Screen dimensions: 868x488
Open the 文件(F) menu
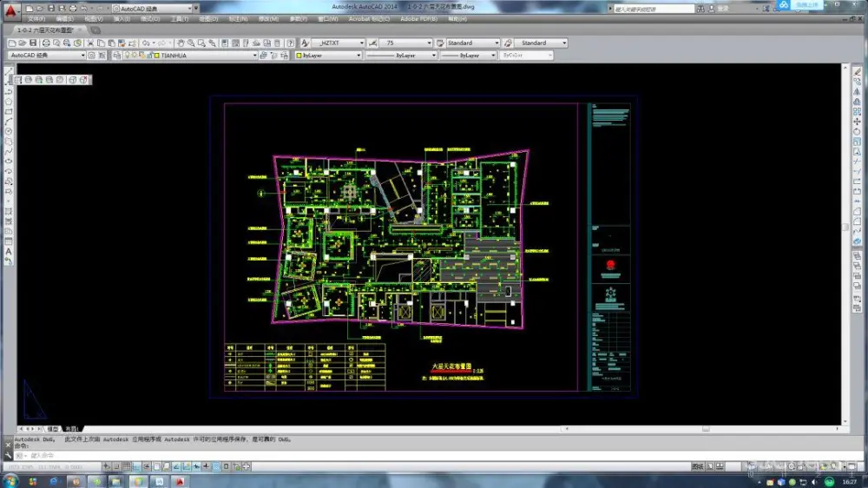coord(37,18)
